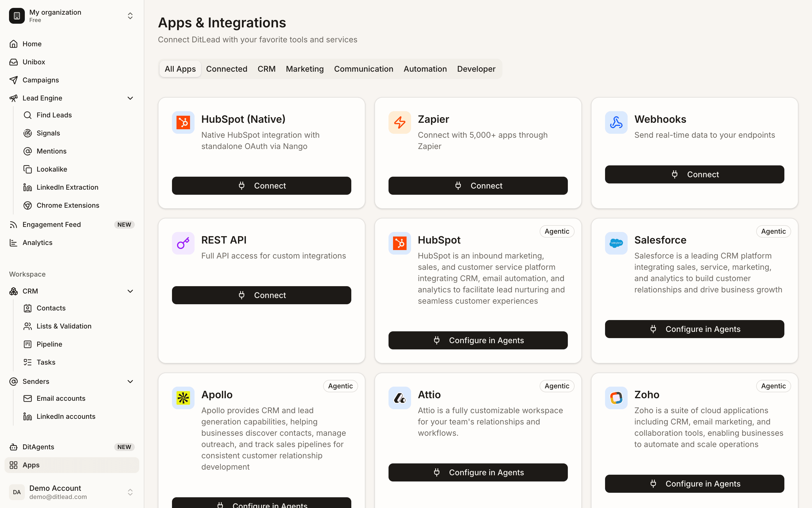Click the "demo@ditlead.com" email text
The width and height of the screenshot is (812, 508).
click(58, 497)
